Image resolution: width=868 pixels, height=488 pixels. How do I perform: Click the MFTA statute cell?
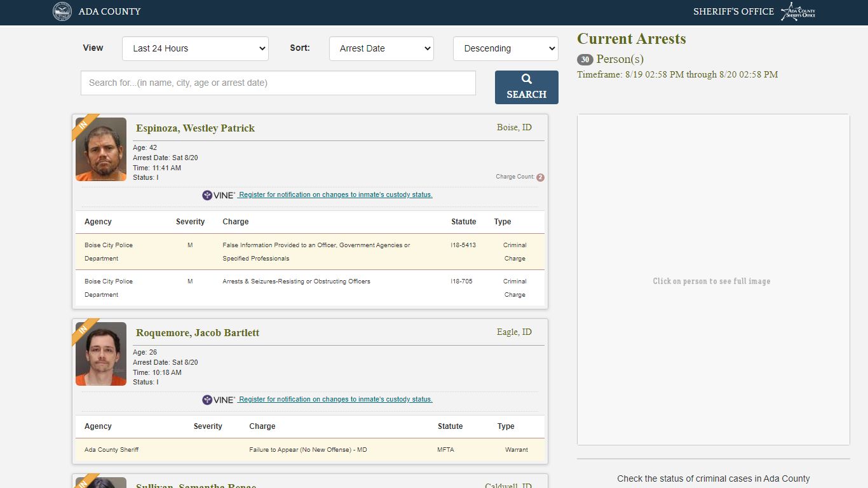[446, 450]
